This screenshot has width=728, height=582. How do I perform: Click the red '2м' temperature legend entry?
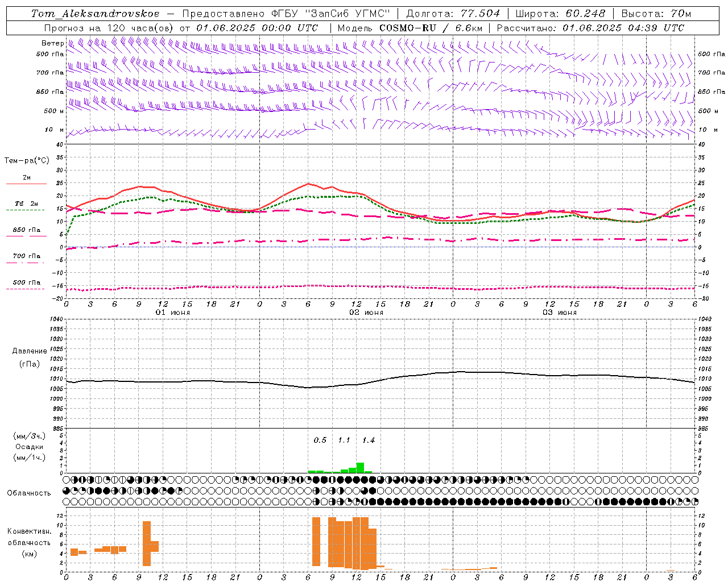point(26,178)
